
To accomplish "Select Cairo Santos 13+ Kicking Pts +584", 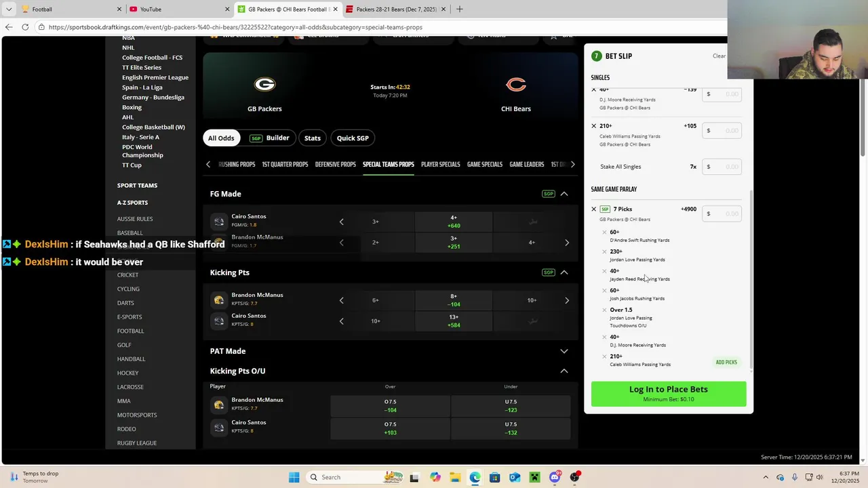I will (x=454, y=321).
